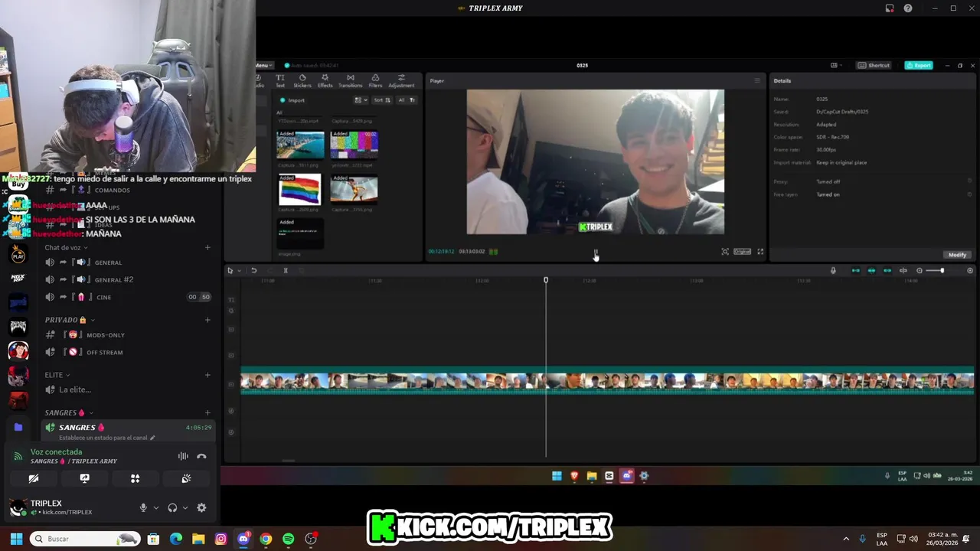Add a channel to Chat de voz
The image size is (980, 551).
tap(207, 248)
